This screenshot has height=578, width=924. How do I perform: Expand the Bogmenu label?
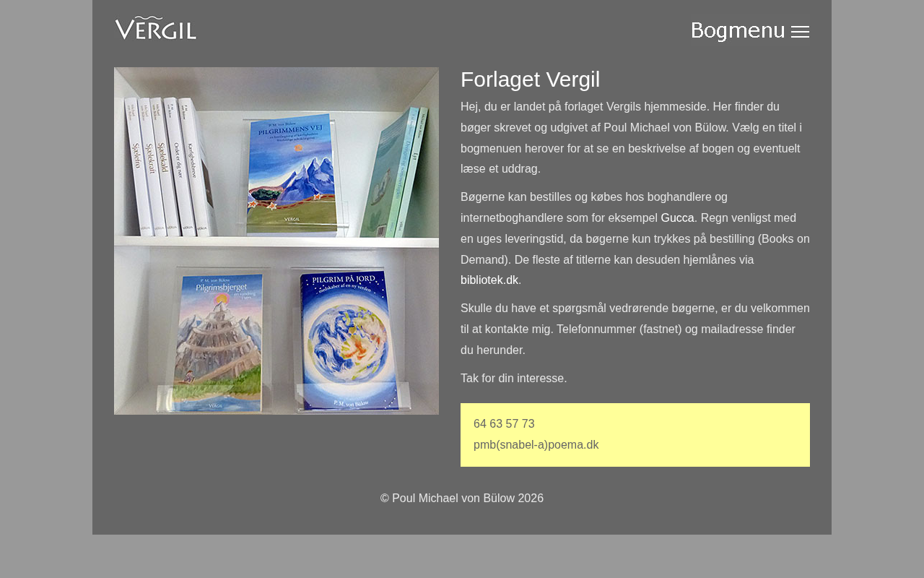738,31
